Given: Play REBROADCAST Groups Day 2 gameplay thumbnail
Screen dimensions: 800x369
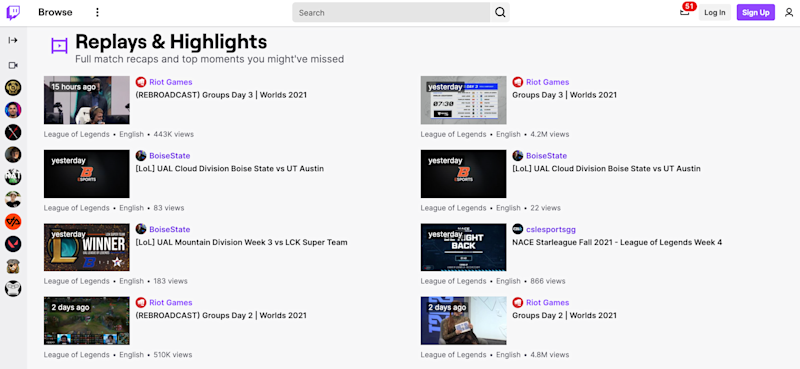Looking at the screenshot, I should pos(87,321).
